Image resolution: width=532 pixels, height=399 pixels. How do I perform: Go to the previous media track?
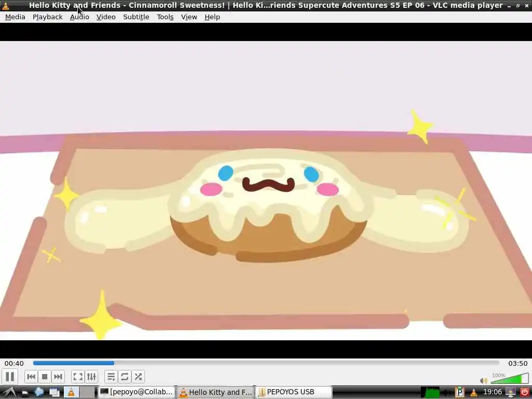tap(31, 377)
